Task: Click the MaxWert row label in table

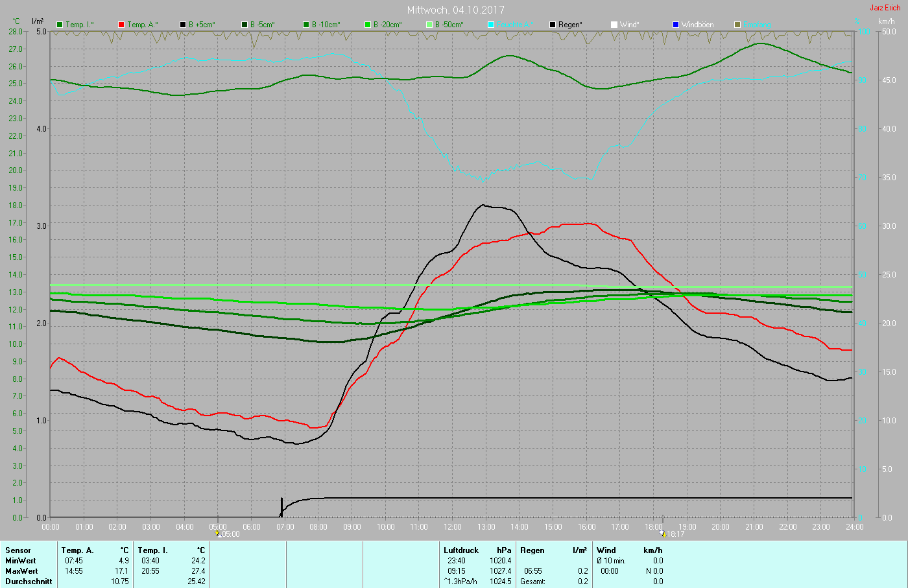Action: 21,571
